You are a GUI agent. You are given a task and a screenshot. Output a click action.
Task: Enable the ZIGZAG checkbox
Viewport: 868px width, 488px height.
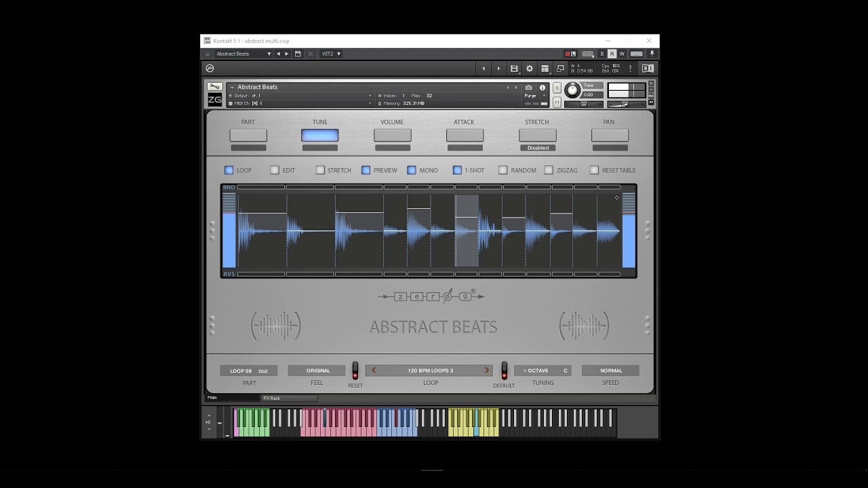tap(549, 170)
